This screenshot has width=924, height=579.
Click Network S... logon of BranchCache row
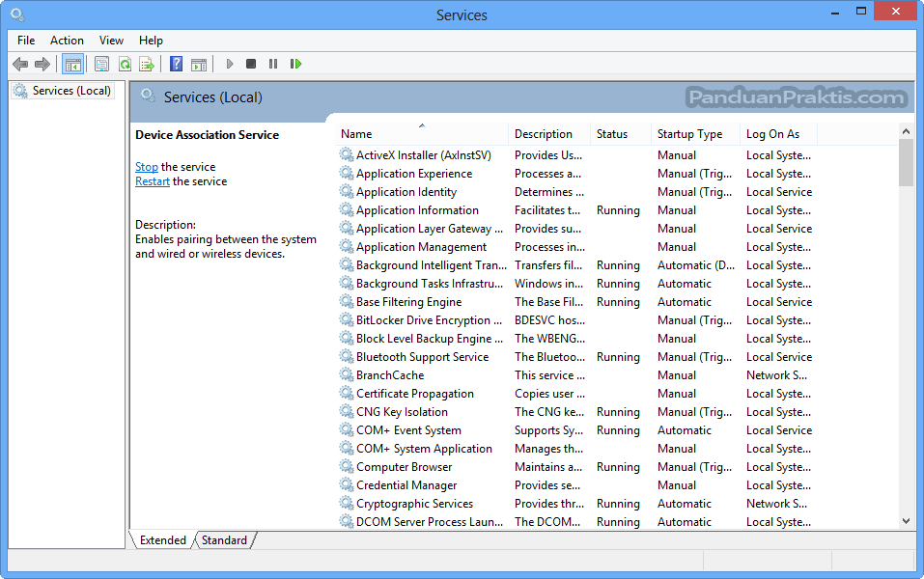pyautogui.click(x=776, y=374)
